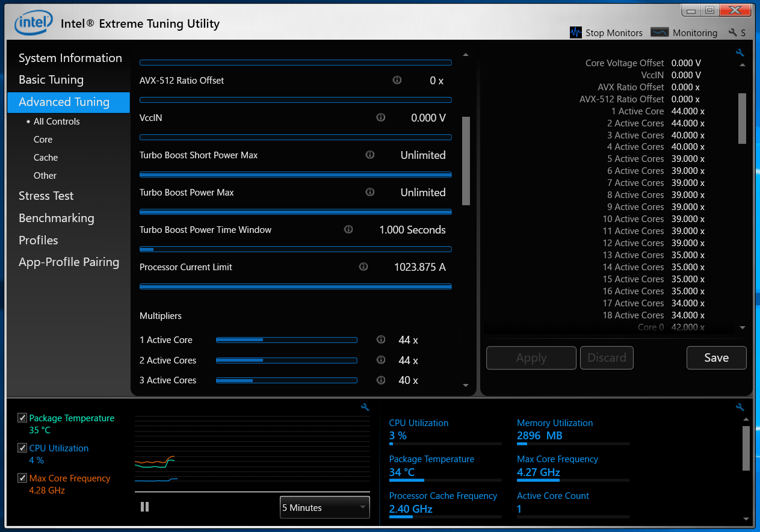Open the Monitoring view icon
760x532 pixels.
click(660, 32)
